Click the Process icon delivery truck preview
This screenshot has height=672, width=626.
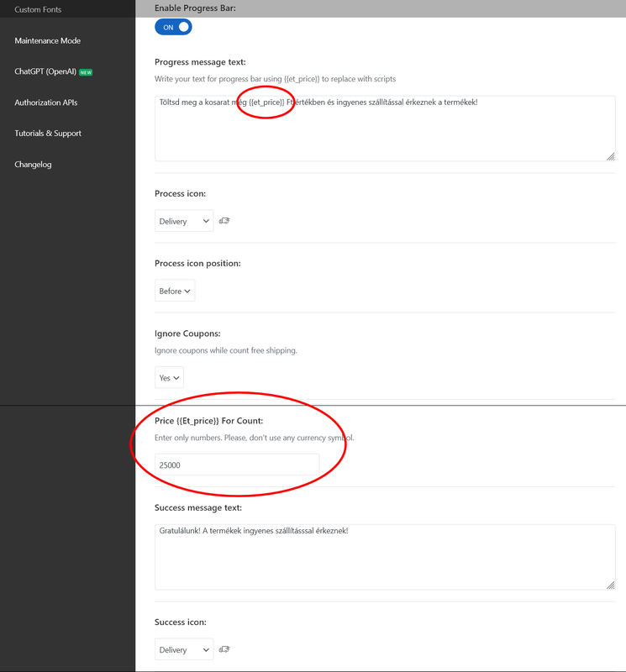point(224,221)
